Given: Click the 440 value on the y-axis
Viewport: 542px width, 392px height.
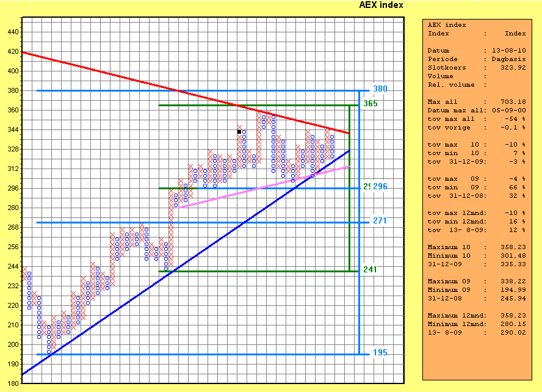Looking at the screenshot, I should [x=13, y=32].
